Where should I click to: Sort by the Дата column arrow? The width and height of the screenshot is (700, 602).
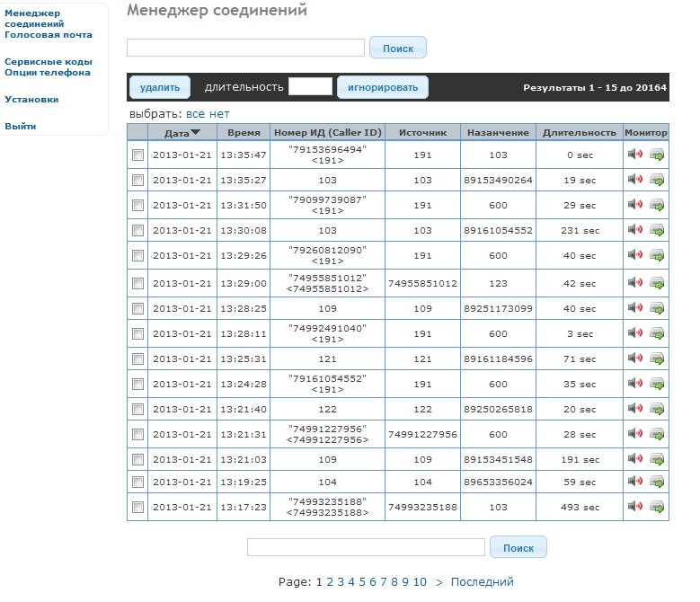(195, 133)
